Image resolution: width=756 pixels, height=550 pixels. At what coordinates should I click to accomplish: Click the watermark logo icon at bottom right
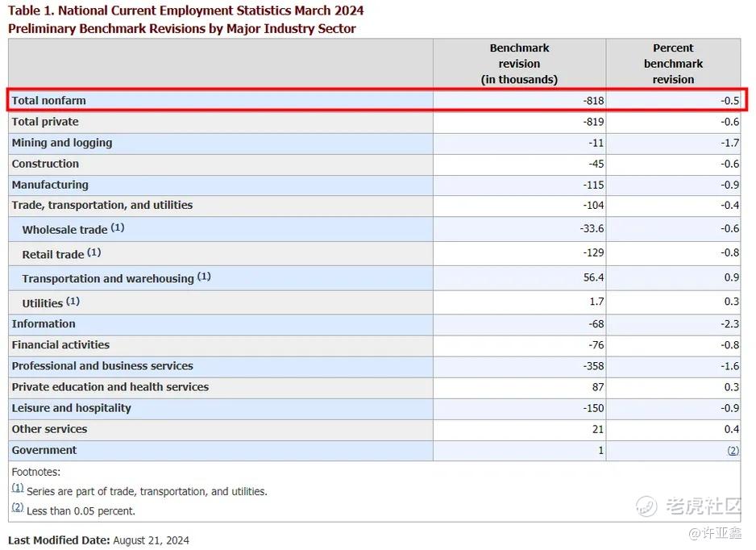point(646,506)
